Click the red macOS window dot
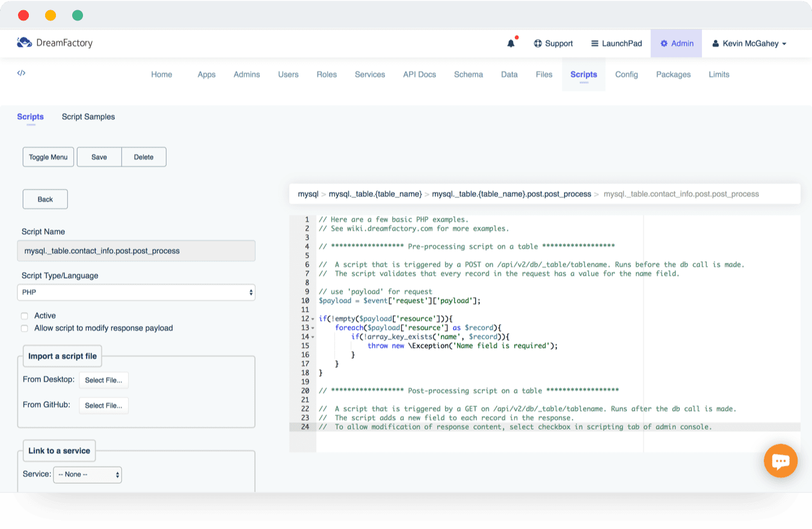Screen dimensions: 812x529 pyautogui.click(x=23, y=16)
